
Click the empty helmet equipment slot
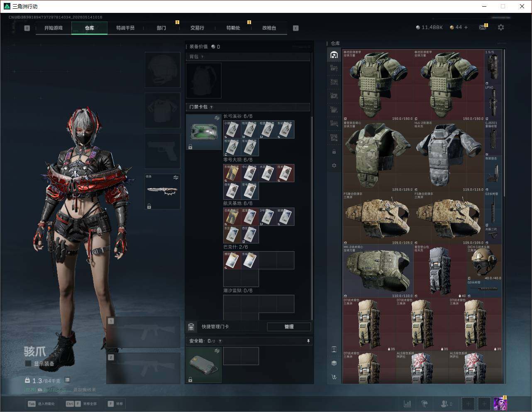[163, 70]
